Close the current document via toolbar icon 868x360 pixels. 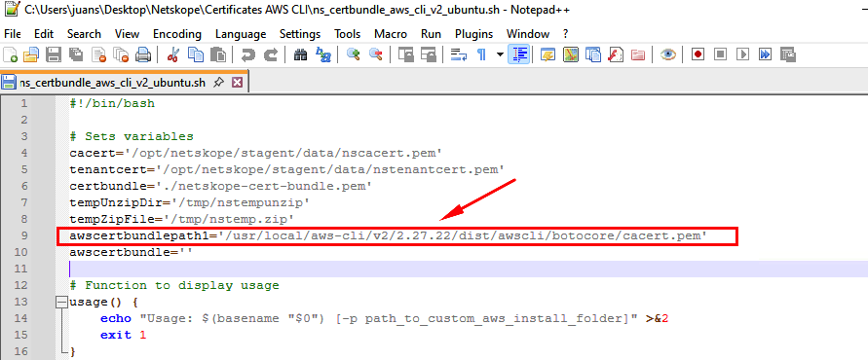pos(98,54)
